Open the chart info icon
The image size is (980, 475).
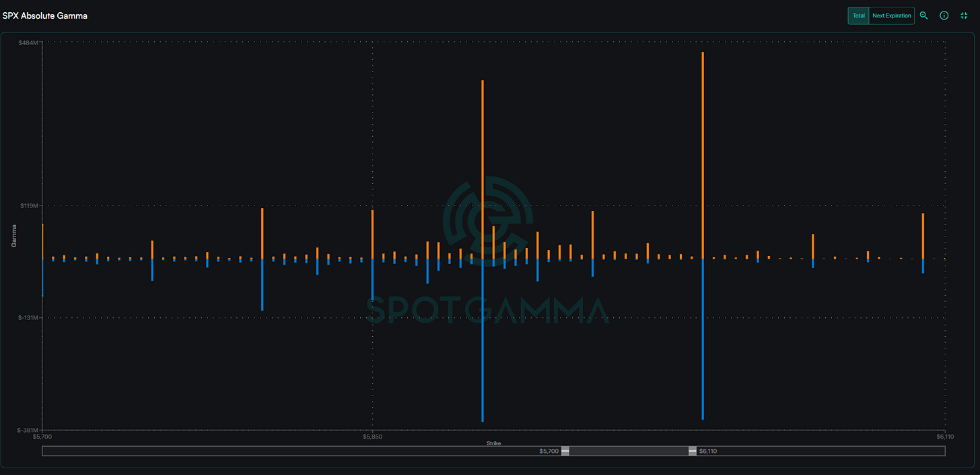(x=944, y=15)
